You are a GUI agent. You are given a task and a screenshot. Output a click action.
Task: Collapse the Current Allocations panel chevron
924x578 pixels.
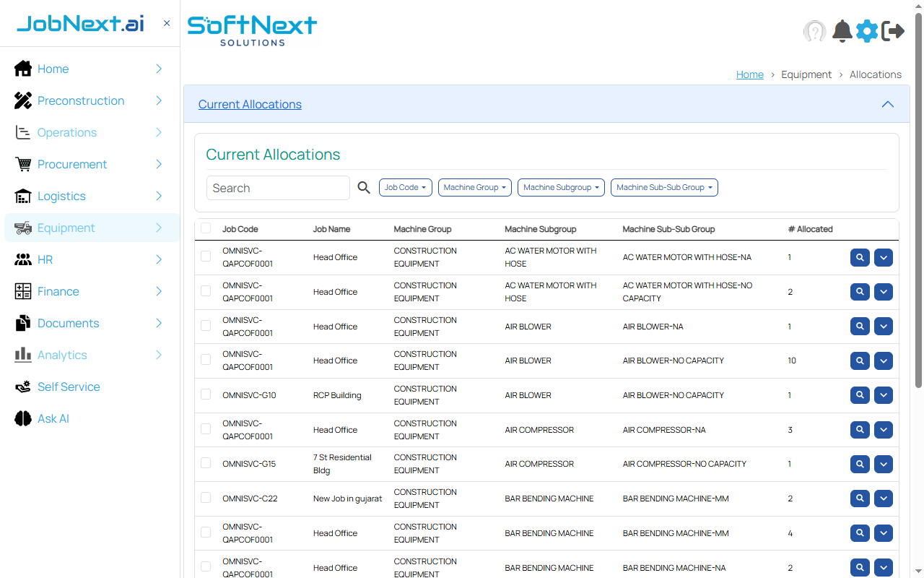[888, 104]
